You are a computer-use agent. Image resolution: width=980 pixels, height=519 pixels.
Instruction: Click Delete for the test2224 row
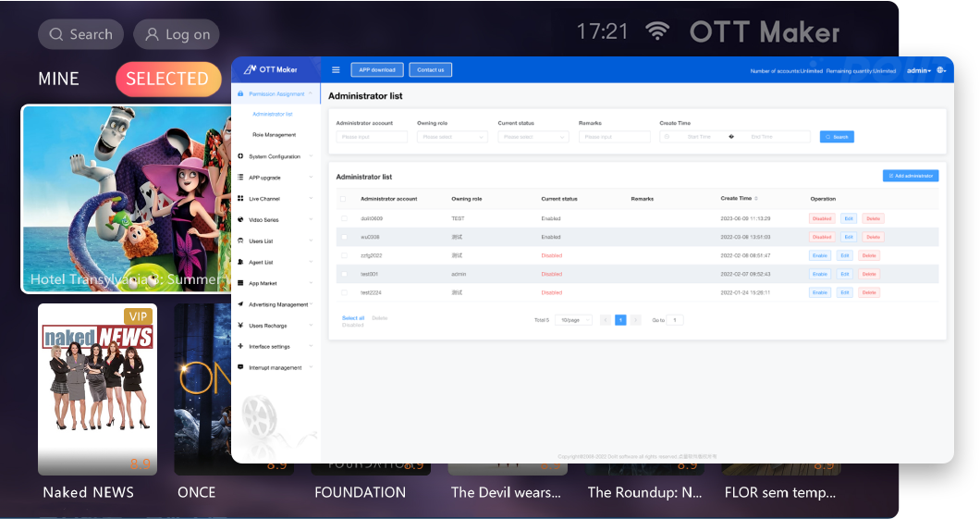click(x=869, y=292)
